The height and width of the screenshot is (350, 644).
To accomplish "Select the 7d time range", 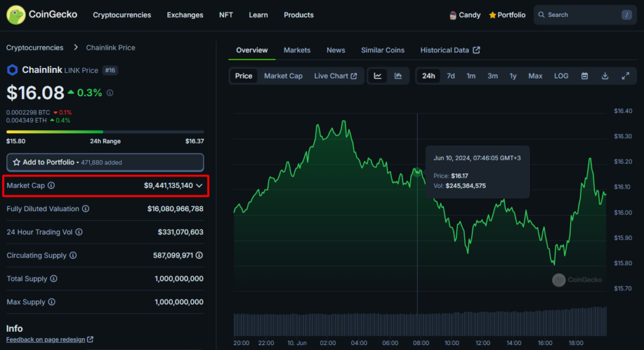I will [450, 76].
